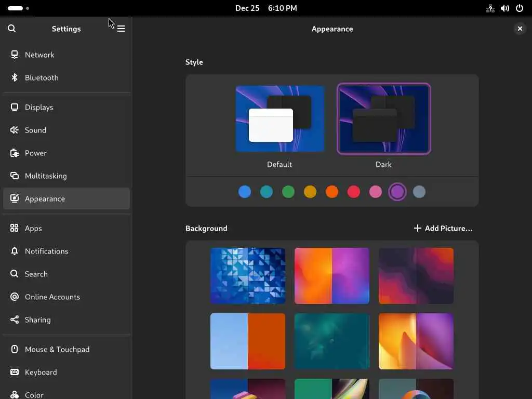Click the Background section heading

click(206, 229)
